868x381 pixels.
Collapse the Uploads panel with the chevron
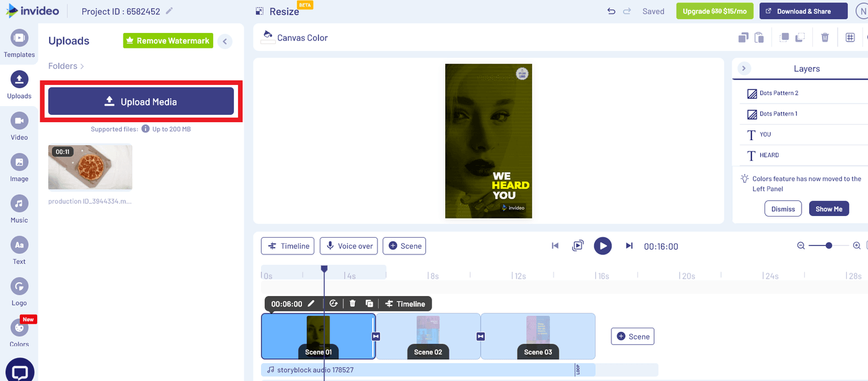point(224,40)
